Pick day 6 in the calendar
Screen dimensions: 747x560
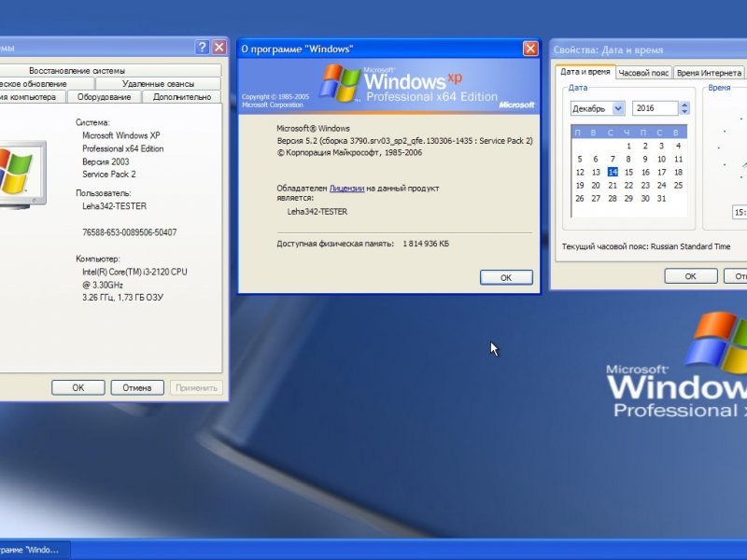point(596,159)
